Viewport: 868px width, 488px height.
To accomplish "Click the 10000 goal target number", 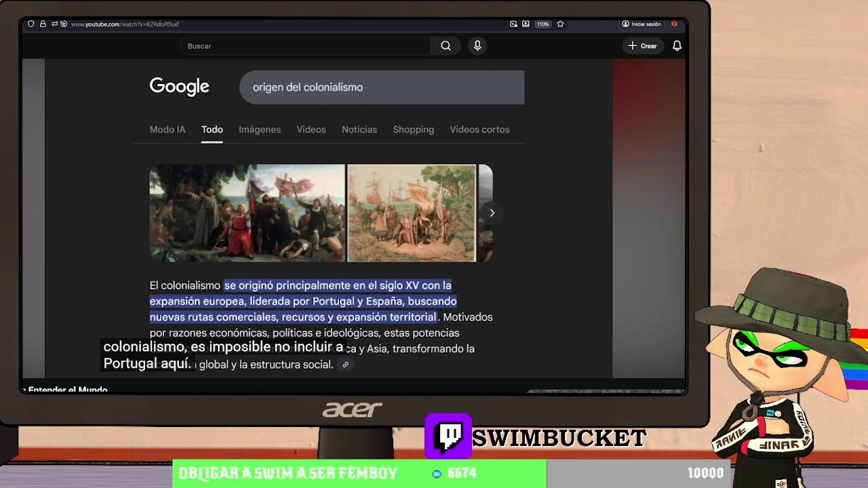I will (706, 473).
